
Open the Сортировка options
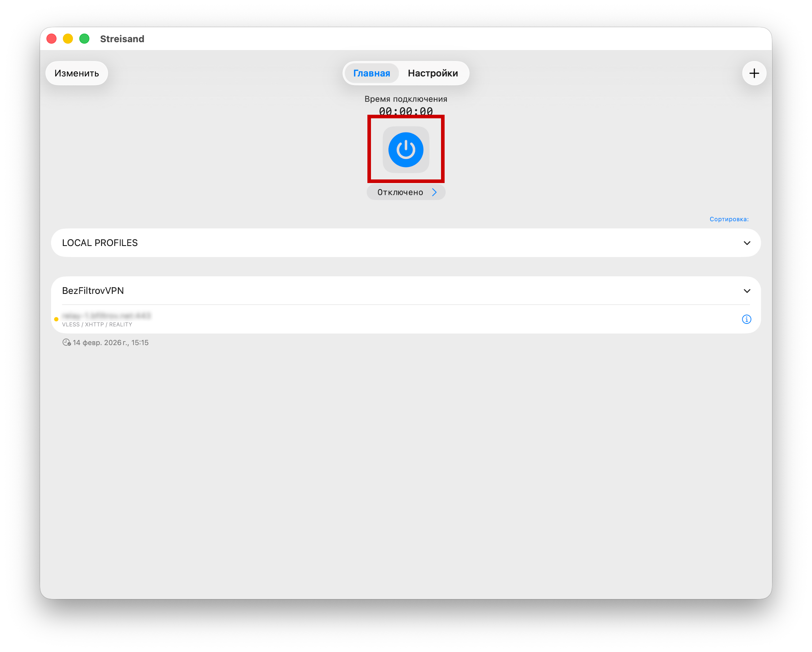(x=729, y=219)
